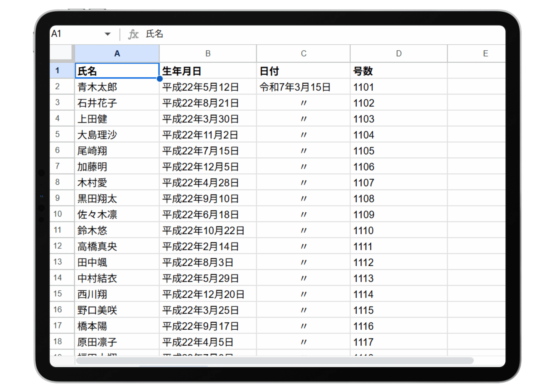Click the horizontal scrollbar
The width and height of the screenshot is (555, 392).
pyautogui.click(x=275, y=361)
